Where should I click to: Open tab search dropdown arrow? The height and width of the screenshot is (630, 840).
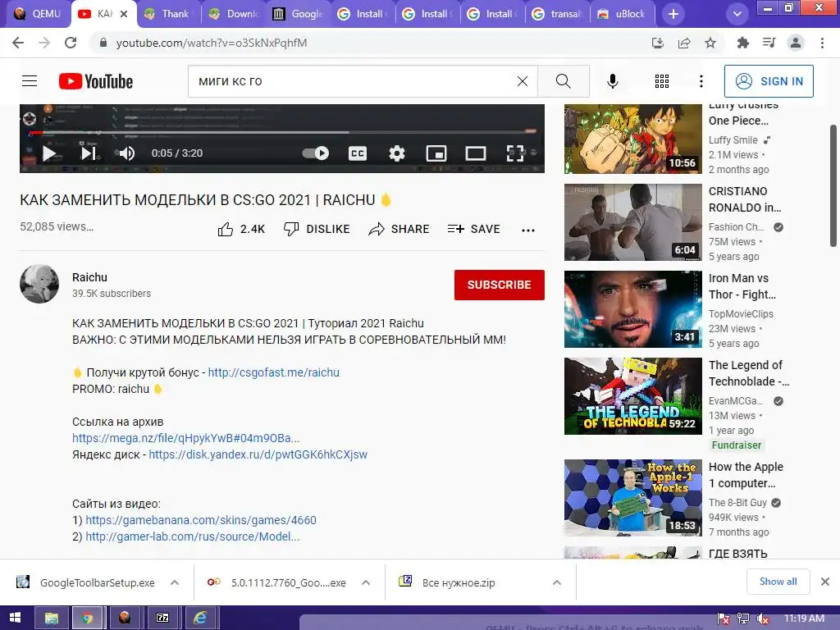click(737, 15)
